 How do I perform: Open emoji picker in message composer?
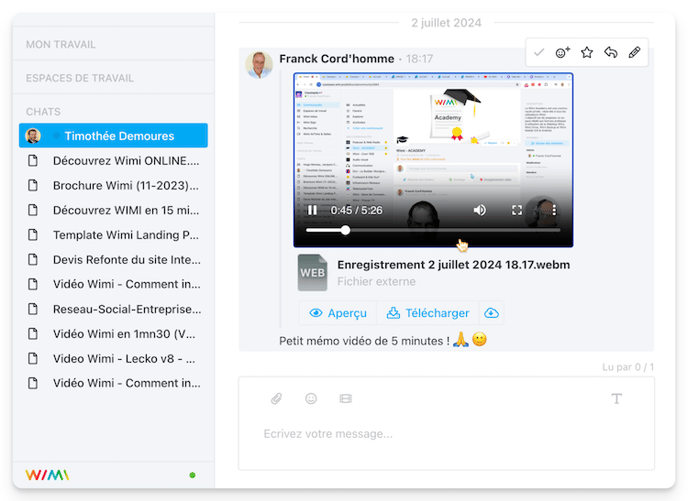[x=311, y=399]
